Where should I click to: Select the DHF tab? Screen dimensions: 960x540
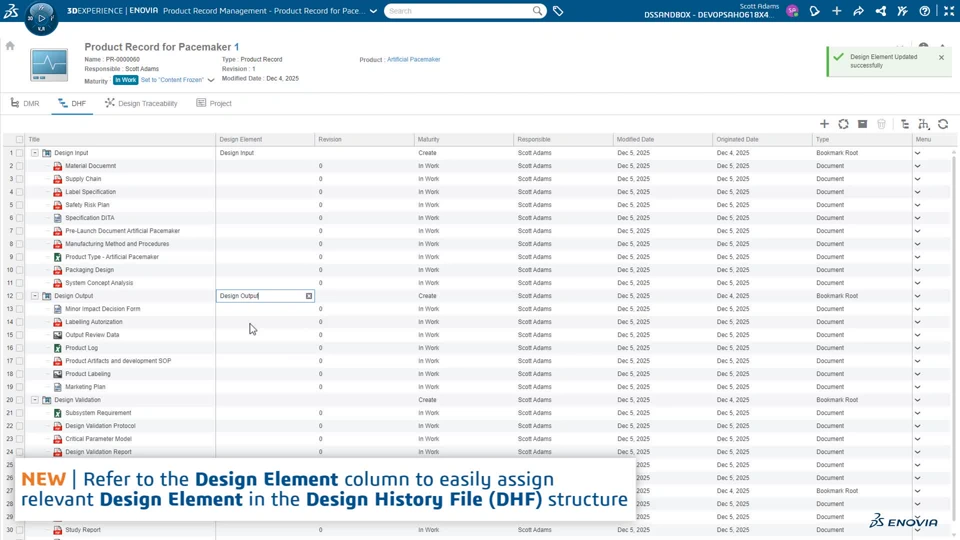pos(72,103)
